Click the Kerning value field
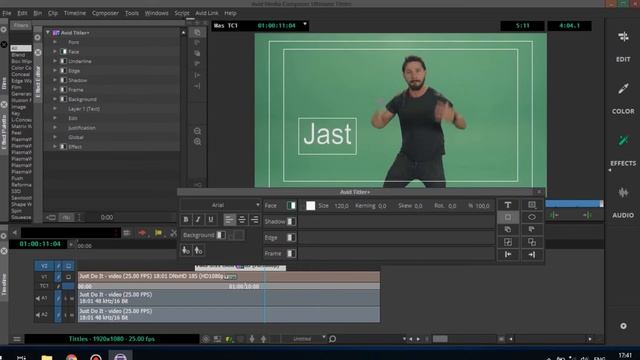This screenshot has width=640, height=360. coord(382,206)
